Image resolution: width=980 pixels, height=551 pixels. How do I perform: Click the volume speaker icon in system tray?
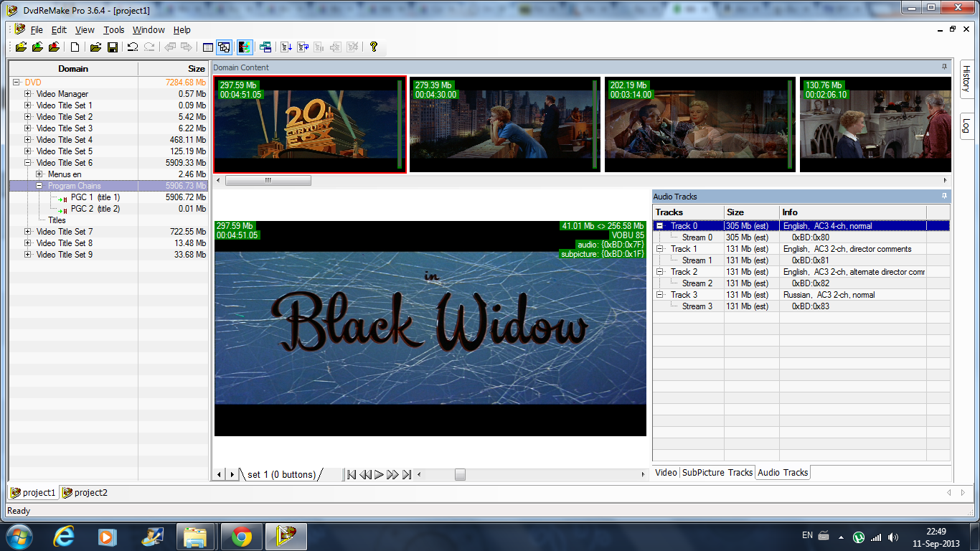pyautogui.click(x=893, y=537)
